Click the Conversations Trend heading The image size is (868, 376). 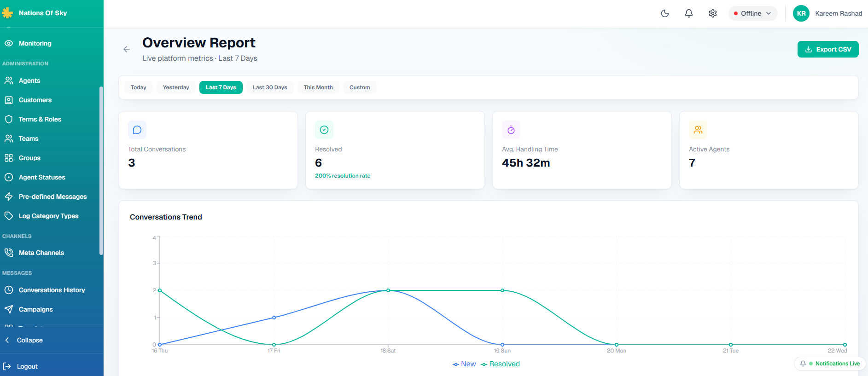tap(166, 217)
